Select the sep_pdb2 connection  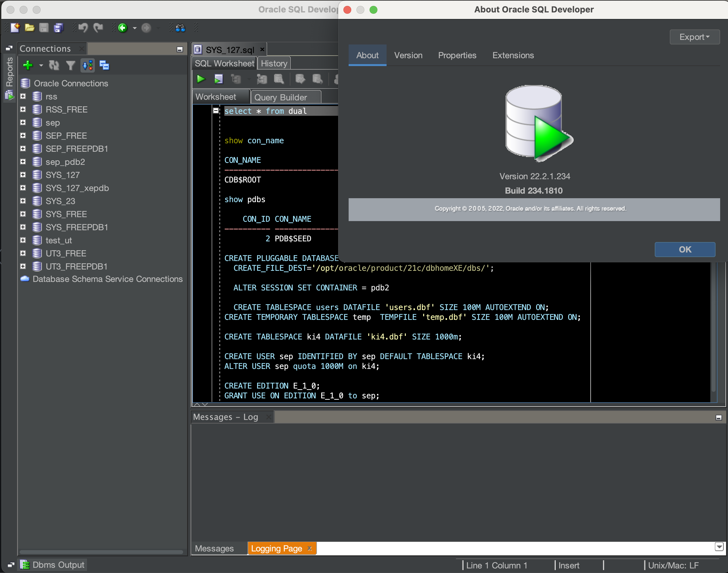(x=65, y=162)
